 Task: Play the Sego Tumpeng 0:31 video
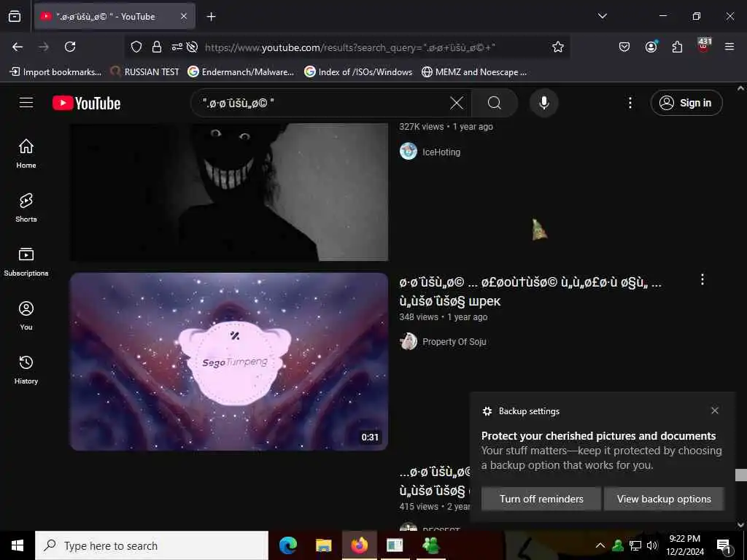pos(229,362)
